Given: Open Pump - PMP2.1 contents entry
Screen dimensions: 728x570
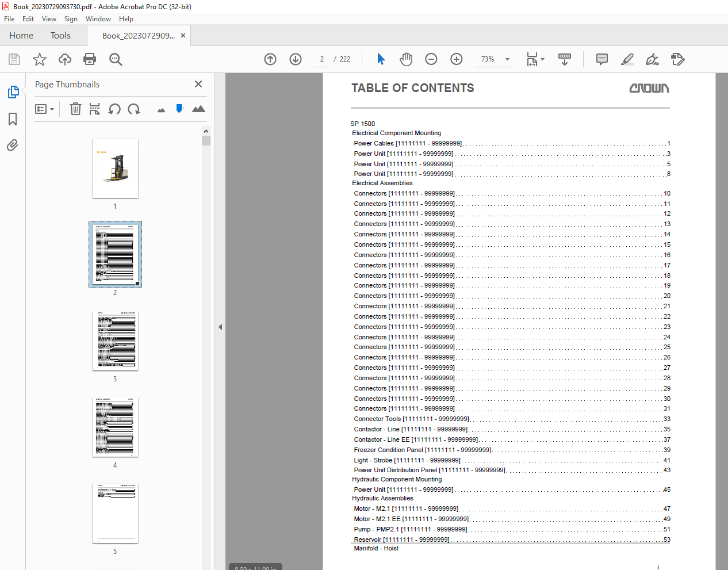Looking at the screenshot, I should [x=511, y=529].
